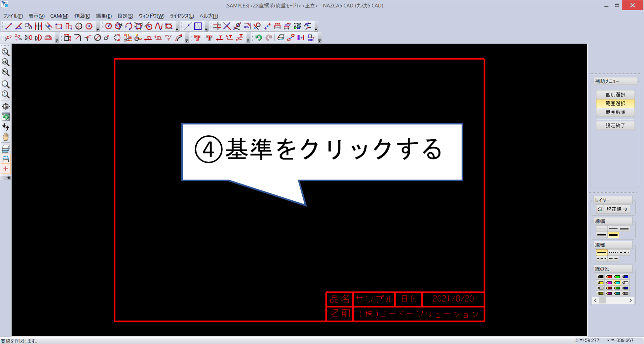The height and width of the screenshot is (344, 644).
Task: Select the protractor half-circle tool
Action: click(48, 38)
